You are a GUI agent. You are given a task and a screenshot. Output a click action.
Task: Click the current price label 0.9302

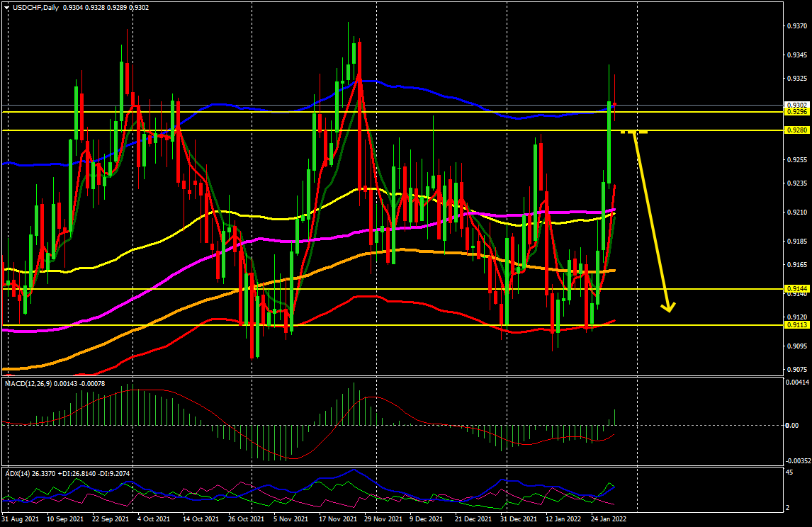pos(797,105)
